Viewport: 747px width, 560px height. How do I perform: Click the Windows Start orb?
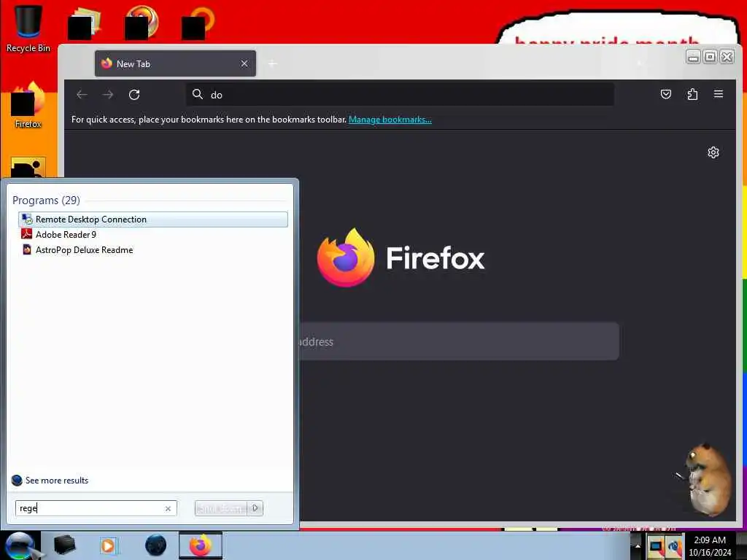click(20, 545)
